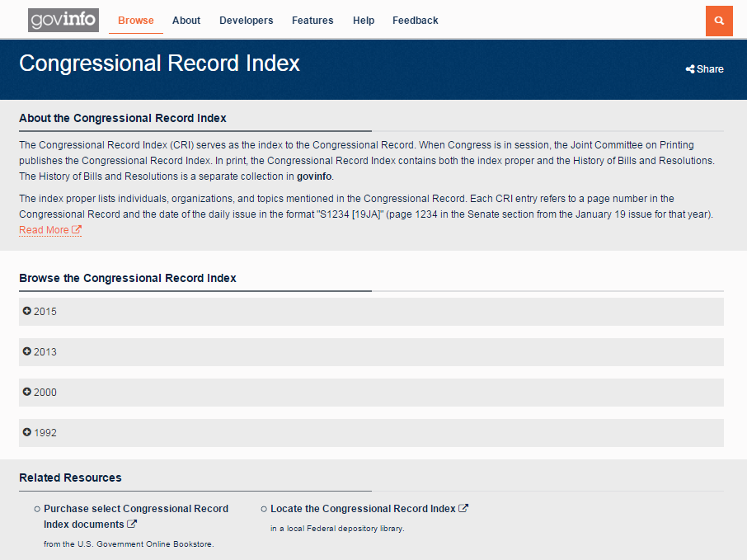Open the Developers menu
Image resolution: width=747 pixels, height=560 pixels.
[246, 21]
